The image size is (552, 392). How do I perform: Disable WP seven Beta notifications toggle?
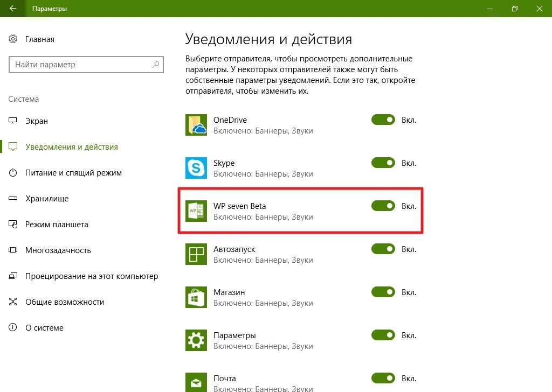point(383,206)
